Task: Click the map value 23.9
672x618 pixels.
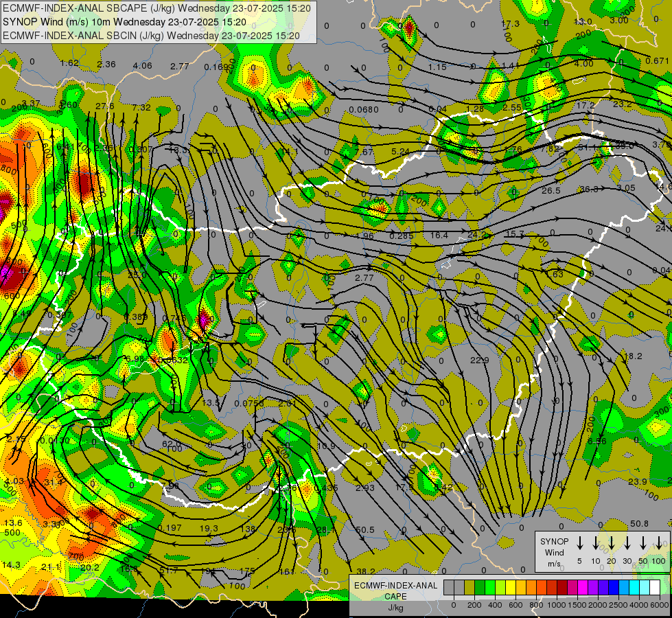Action: [637, 481]
